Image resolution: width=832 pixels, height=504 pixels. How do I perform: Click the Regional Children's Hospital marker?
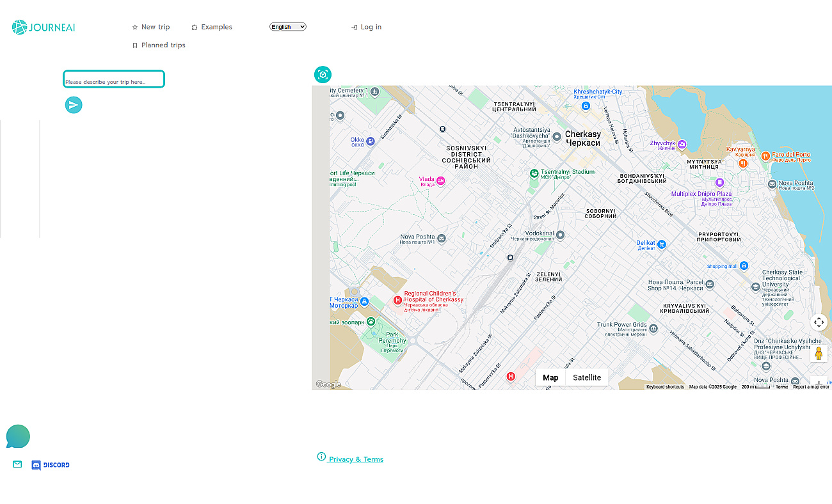point(397,300)
